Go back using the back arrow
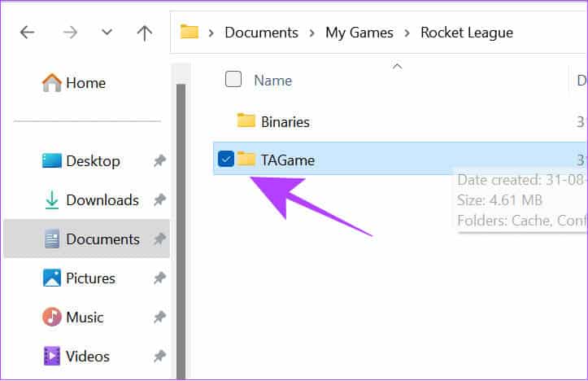This screenshot has width=588, height=381. [x=27, y=33]
